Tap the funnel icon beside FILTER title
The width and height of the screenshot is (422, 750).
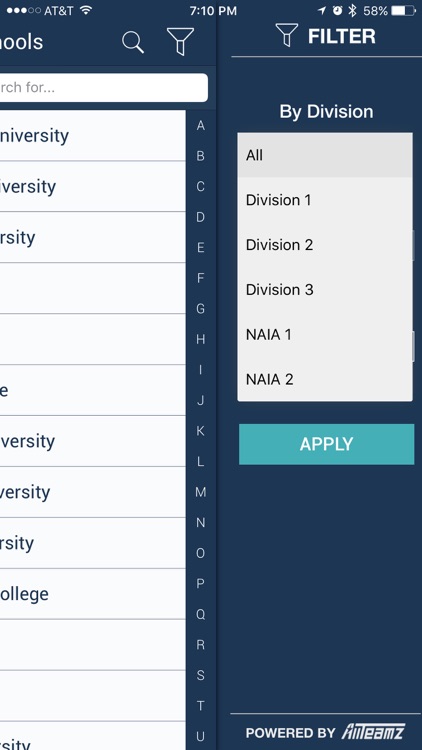287,35
